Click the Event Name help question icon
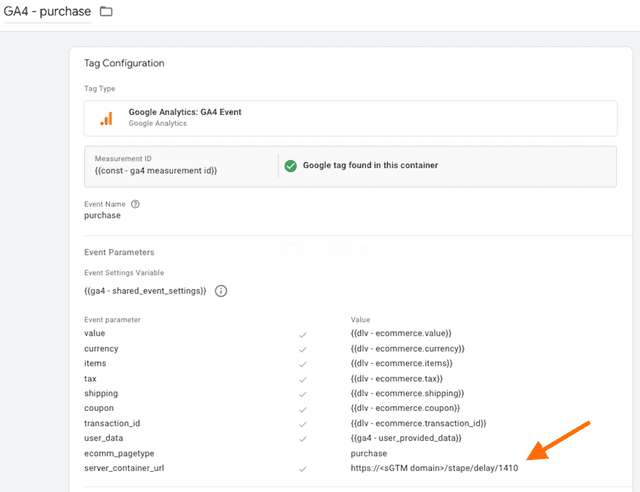The height and width of the screenshot is (492, 640). point(135,204)
